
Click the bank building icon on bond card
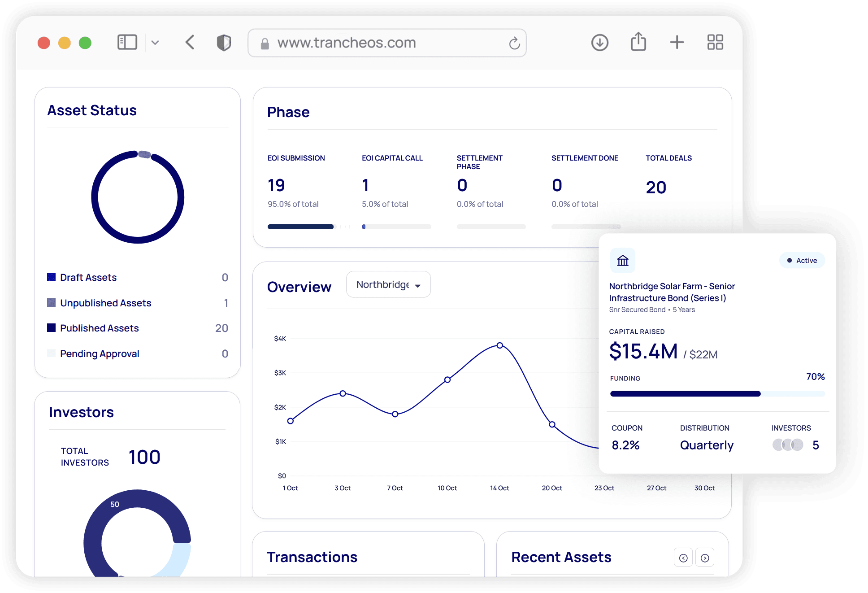click(623, 261)
